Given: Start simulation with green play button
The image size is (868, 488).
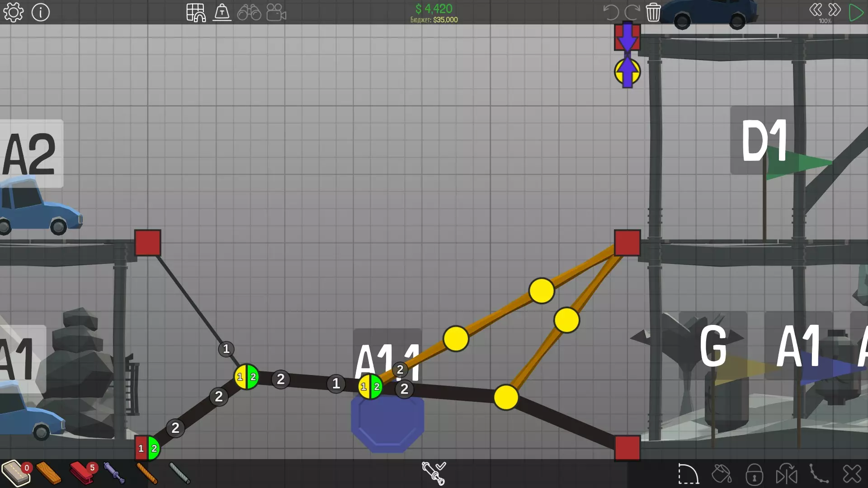Looking at the screenshot, I should tap(856, 12).
